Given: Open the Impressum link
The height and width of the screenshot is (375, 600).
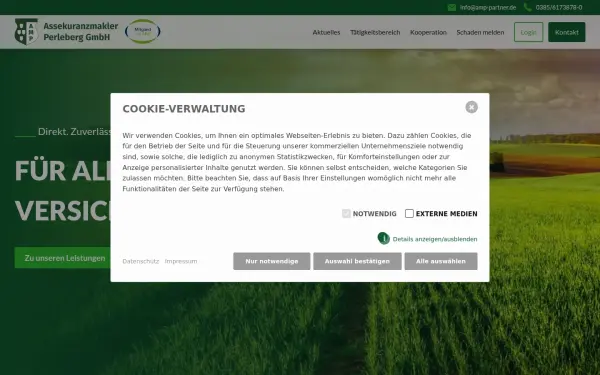Looking at the screenshot, I should point(181,261).
